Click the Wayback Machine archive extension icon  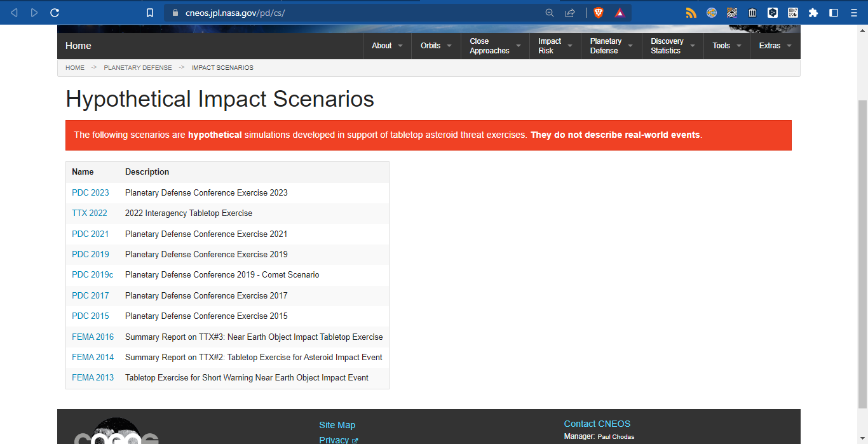[752, 13]
